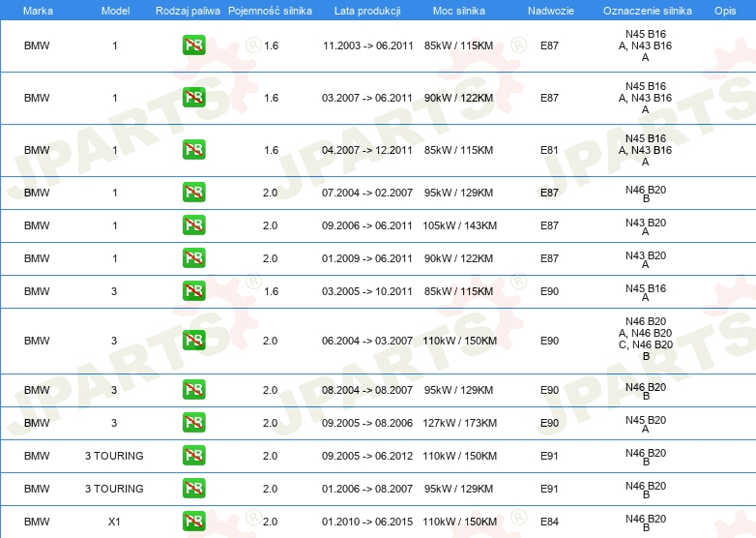The width and height of the screenshot is (756, 538).
Task: Click the Moc silnika column header
Action: (458, 11)
